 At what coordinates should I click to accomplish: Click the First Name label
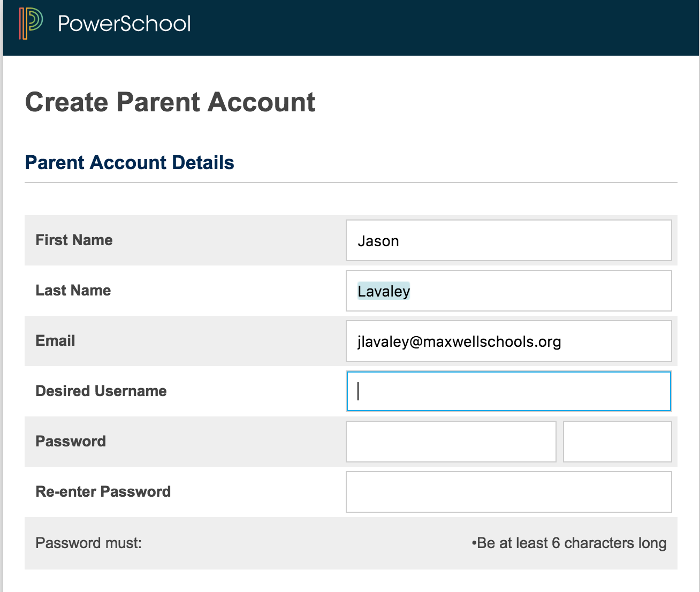click(74, 240)
